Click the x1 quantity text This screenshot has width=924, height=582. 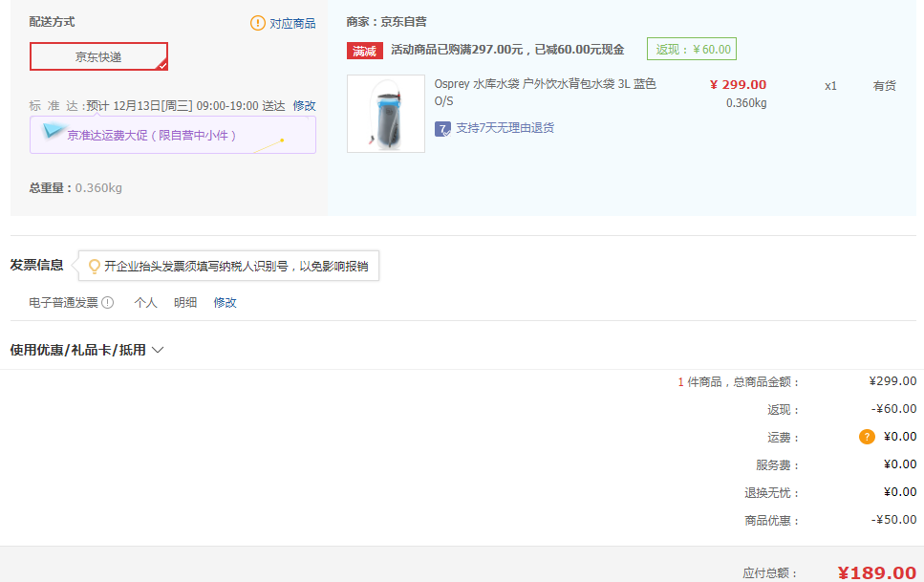click(x=831, y=86)
